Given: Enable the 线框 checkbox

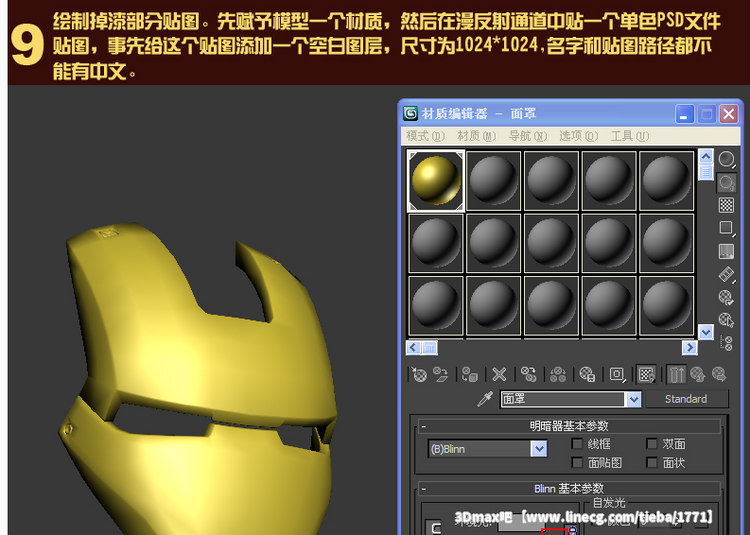Looking at the screenshot, I should coord(577,444).
